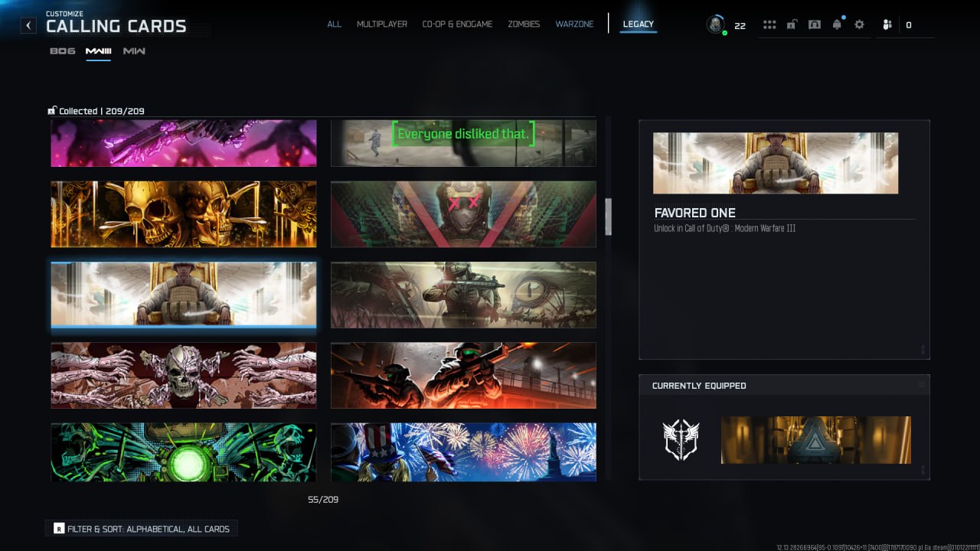Pick the orange night-vision soldiers calling card

pyautogui.click(x=463, y=375)
